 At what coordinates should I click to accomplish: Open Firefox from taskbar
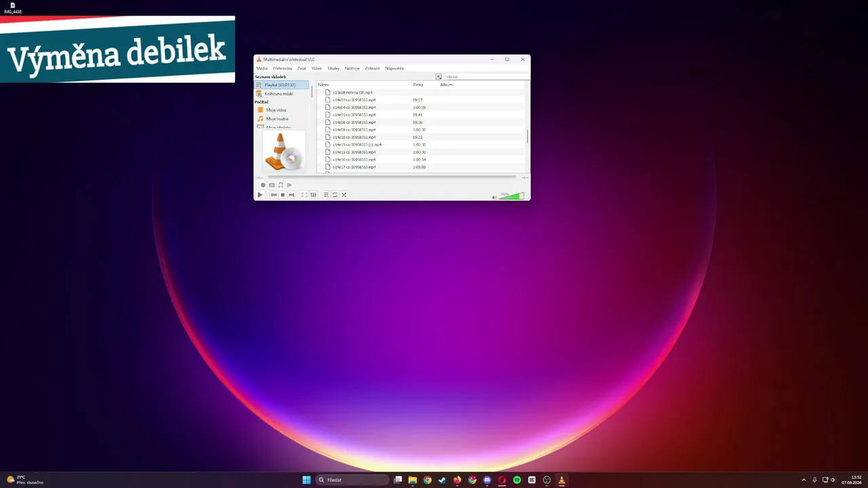(457, 480)
